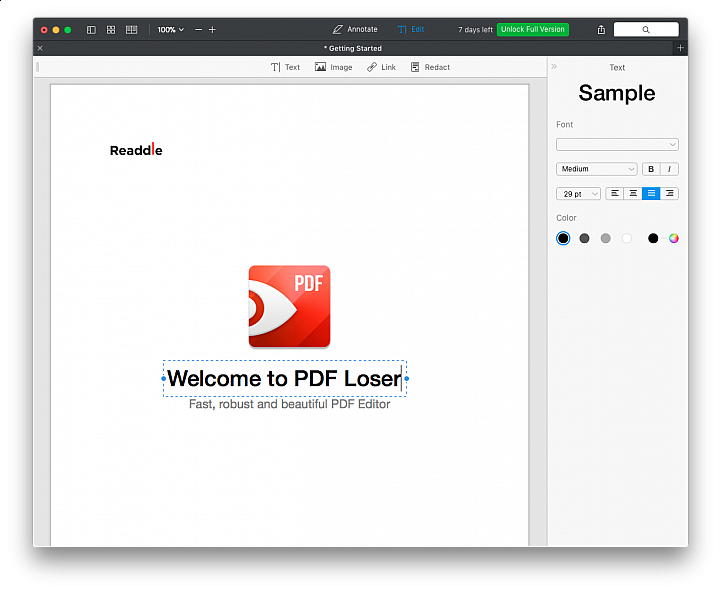The image size is (721, 594).
Task: Select the Link tool
Action: [x=381, y=67]
